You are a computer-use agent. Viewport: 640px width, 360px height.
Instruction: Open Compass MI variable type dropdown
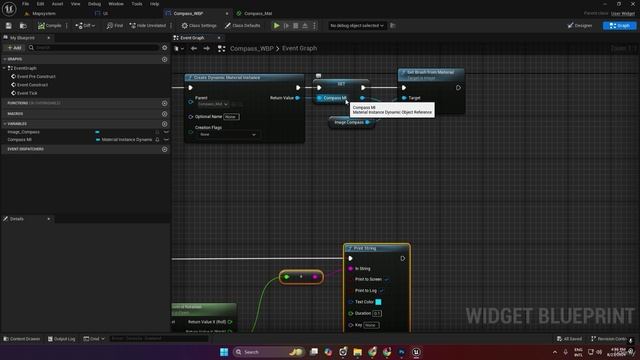(x=124, y=140)
